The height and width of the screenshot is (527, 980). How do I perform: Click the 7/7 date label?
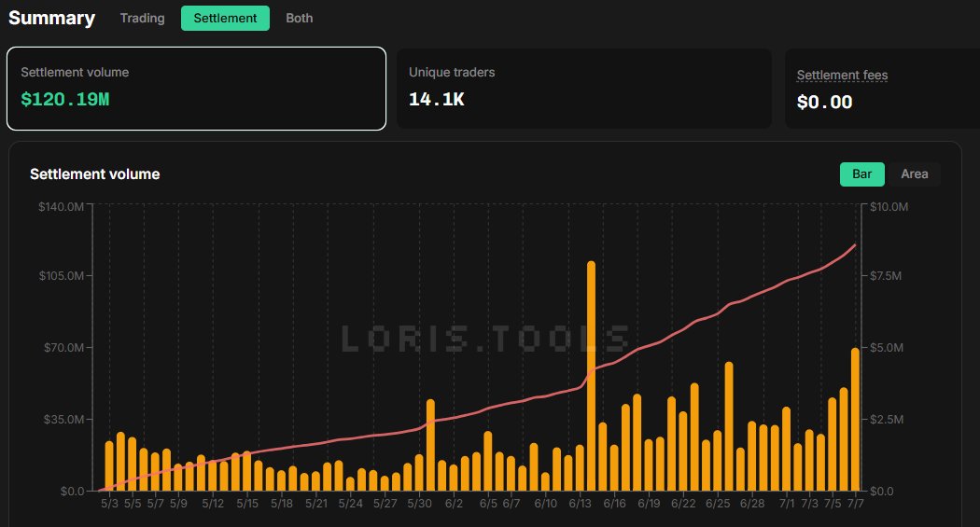855,504
